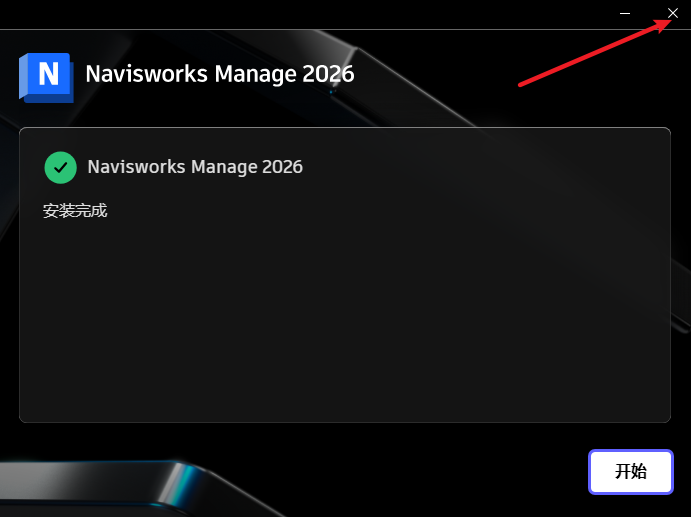The width and height of the screenshot is (691, 517).
Task: Minimize the Navisworks installer window
Action: (624, 13)
